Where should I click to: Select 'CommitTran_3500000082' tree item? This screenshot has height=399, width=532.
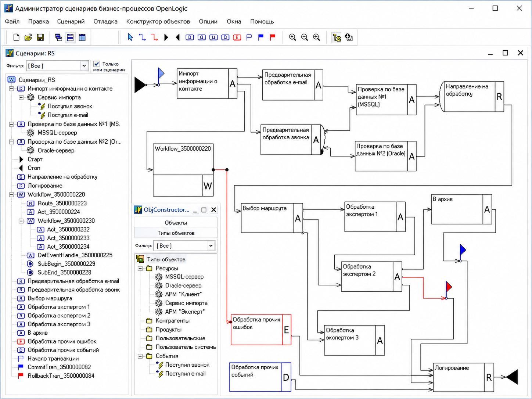[59, 367]
